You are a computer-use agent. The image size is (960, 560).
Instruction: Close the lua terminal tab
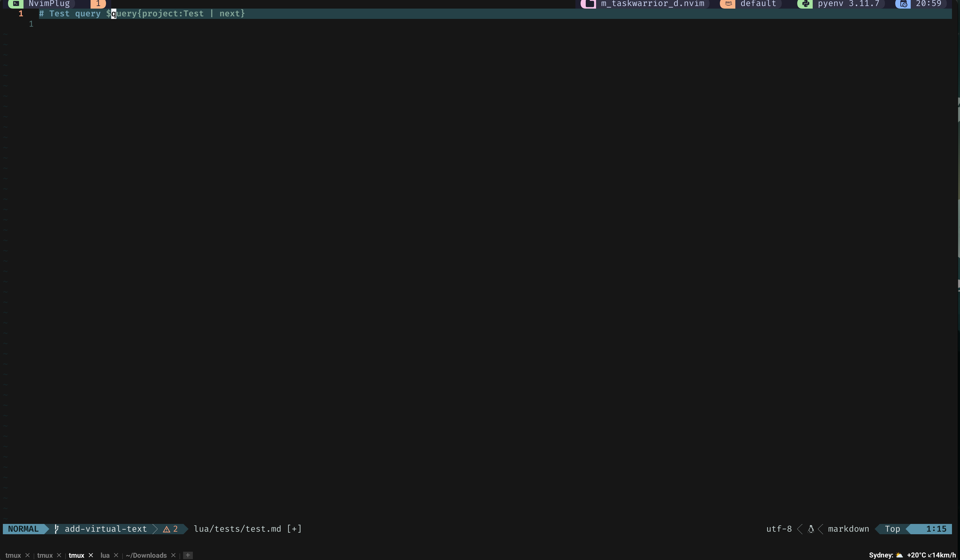coord(116,555)
